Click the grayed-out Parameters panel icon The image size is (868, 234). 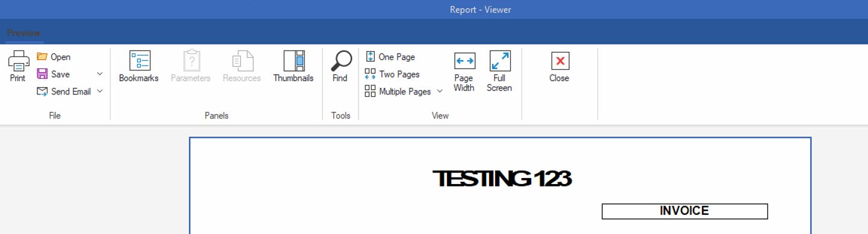pyautogui.click(x=191, y=61)
